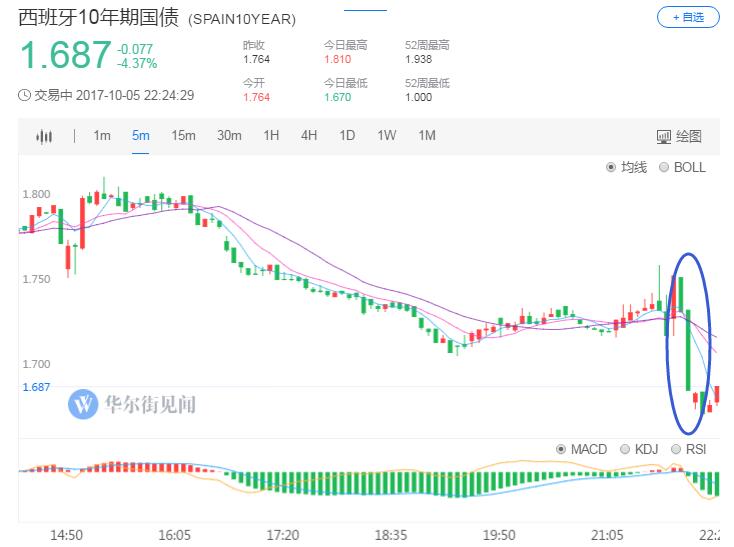Show the 1W weekly chart

386,136
